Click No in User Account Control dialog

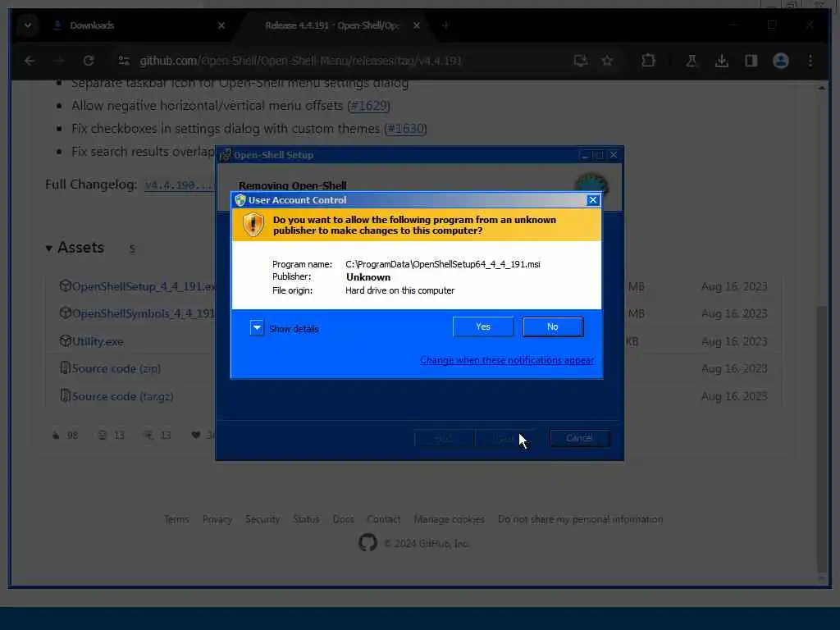point(553,326)
